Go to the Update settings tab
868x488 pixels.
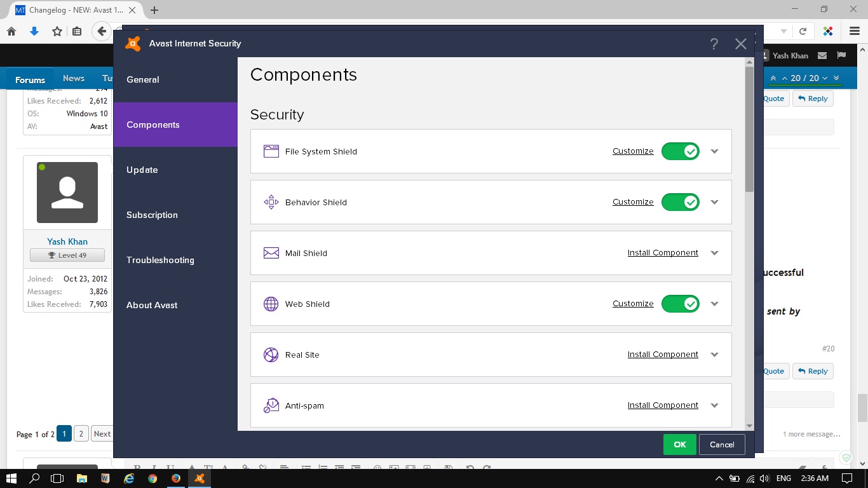pos(175,170)
